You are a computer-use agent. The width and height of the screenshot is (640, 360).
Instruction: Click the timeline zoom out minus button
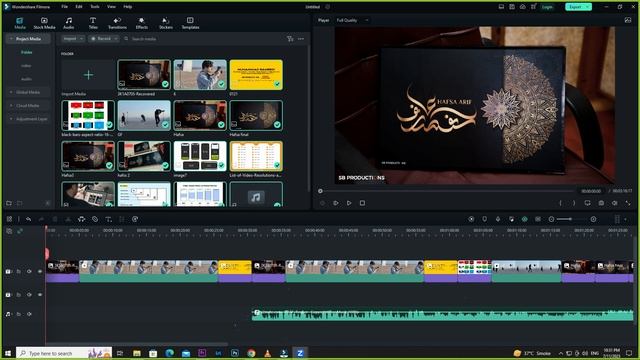pyautogui.click(x=551, y=219)
